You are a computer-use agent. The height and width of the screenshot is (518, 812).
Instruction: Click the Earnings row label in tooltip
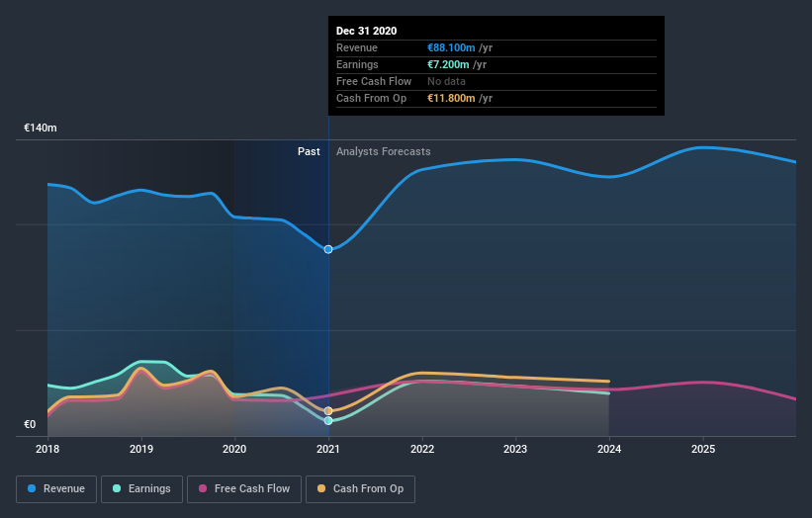click(x=357, y=64)
